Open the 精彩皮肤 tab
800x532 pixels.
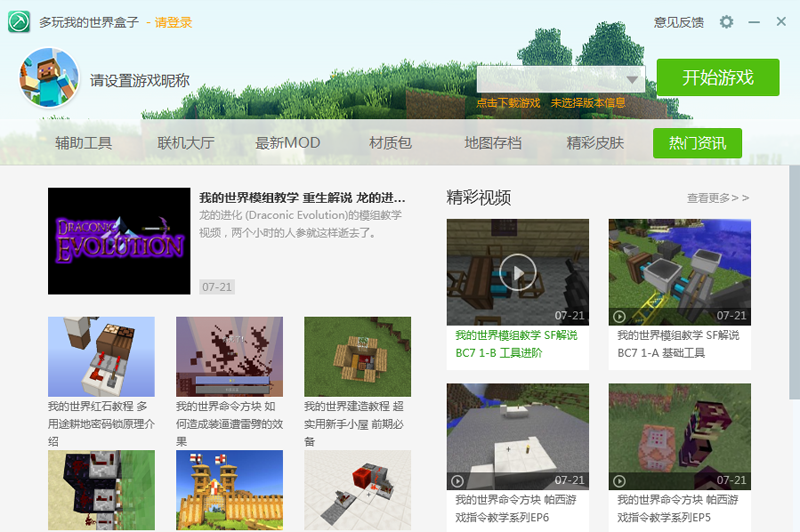point(595,143)
